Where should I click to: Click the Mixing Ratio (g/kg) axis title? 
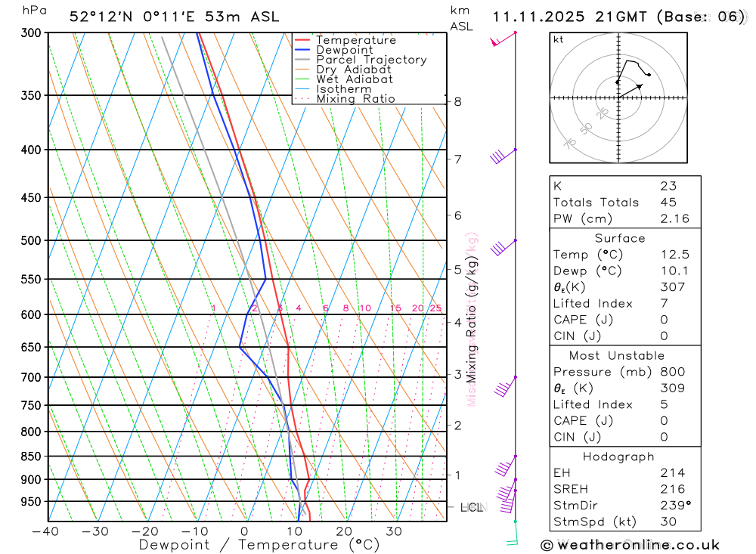coord(471,319)
